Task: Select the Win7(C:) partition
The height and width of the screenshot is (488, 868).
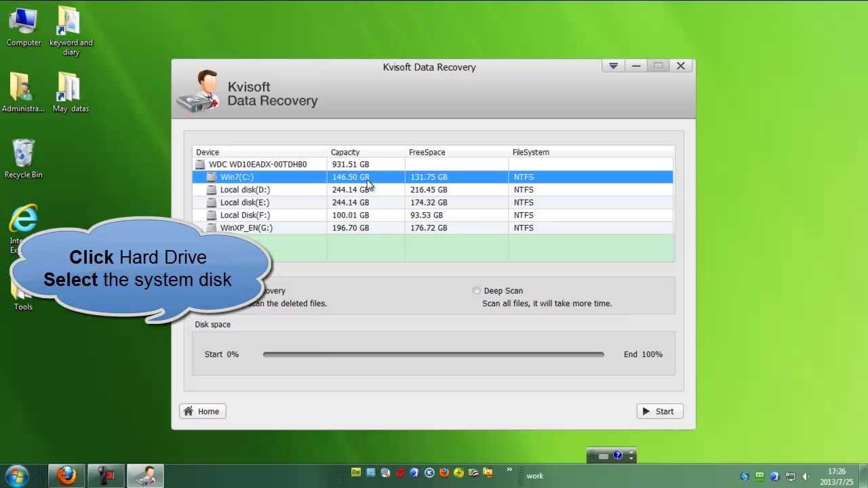Action: pyautogui.click(x=433, y=177)
